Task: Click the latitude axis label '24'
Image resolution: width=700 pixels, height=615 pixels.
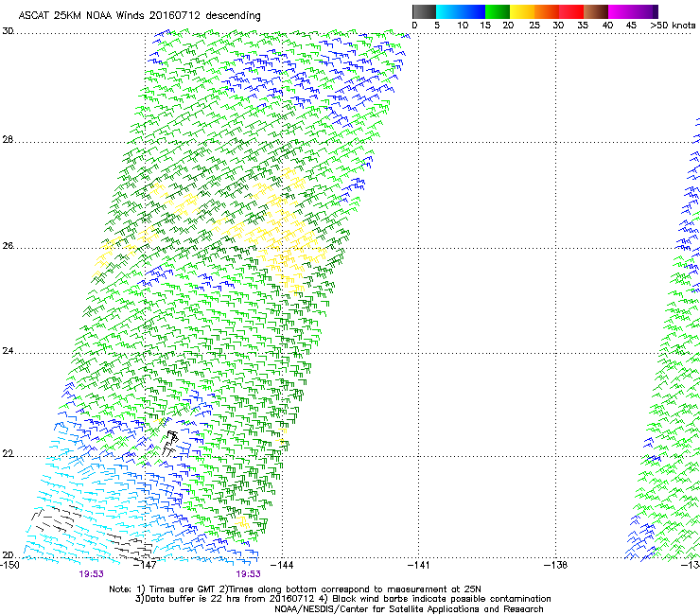Action: click(x=8, y=351)
